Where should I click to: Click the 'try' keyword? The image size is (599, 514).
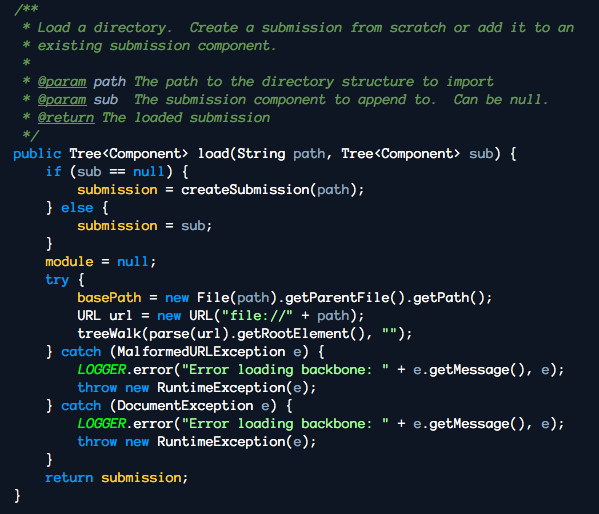[57, 280]
